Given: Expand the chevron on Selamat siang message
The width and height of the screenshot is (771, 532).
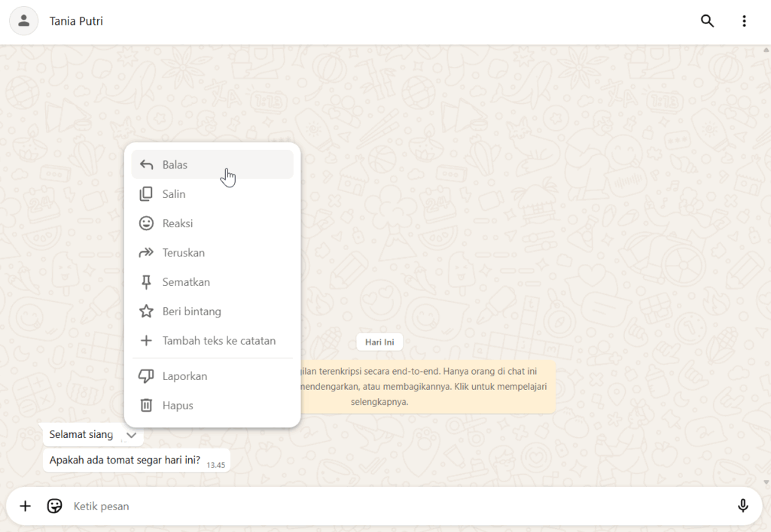Looking at the screenshot, I should (x=132, y=435).
